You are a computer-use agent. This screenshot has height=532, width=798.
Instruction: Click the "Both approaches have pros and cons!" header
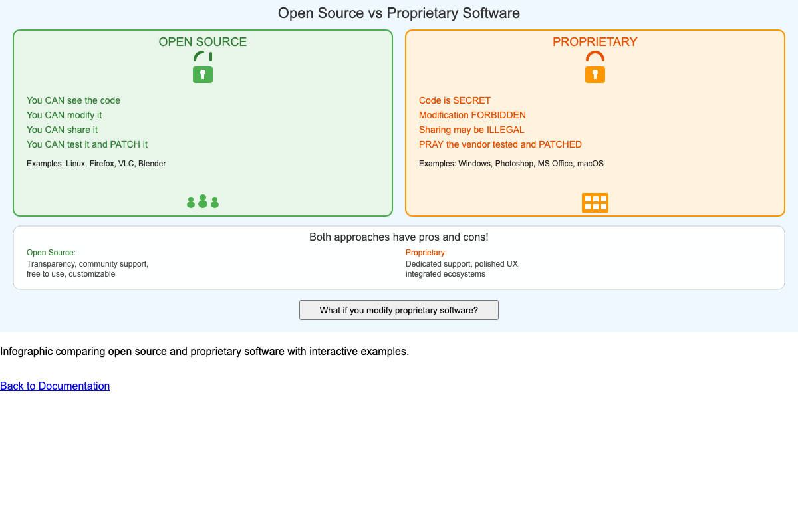(x=398, y=237)
